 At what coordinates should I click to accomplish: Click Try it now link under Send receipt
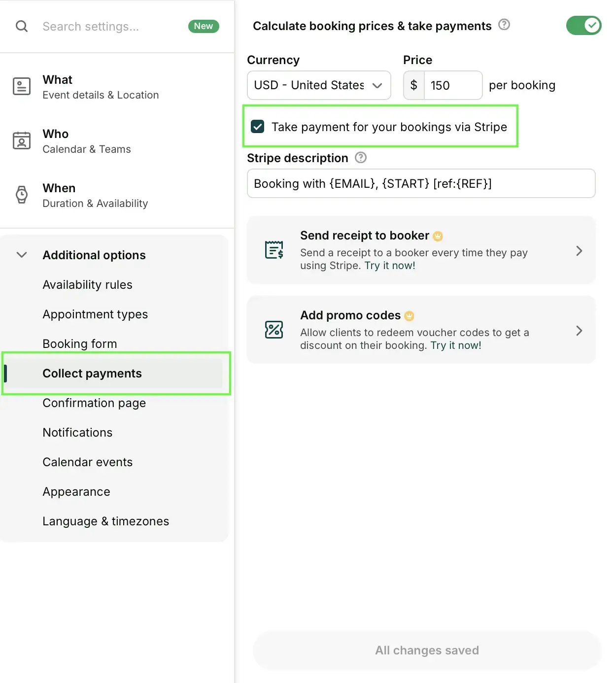click(x=390, y=266)
